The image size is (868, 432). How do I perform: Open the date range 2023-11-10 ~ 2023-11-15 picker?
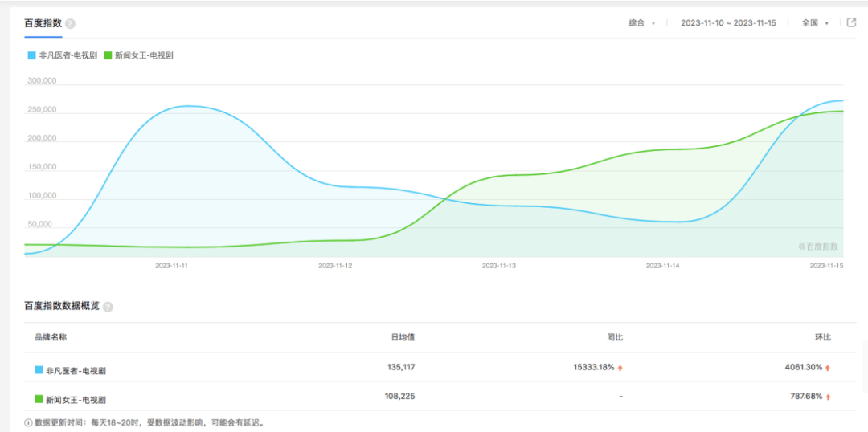click(x=727, y=23)
